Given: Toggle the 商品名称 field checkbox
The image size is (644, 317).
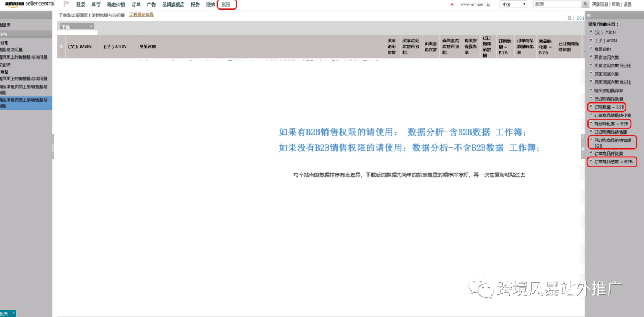Looking at the screenshot, I should pyautogui.click(x=590, y=48).
